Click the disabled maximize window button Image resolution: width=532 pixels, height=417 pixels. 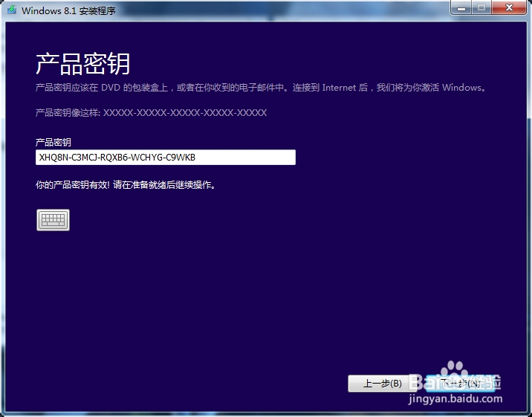481,7
